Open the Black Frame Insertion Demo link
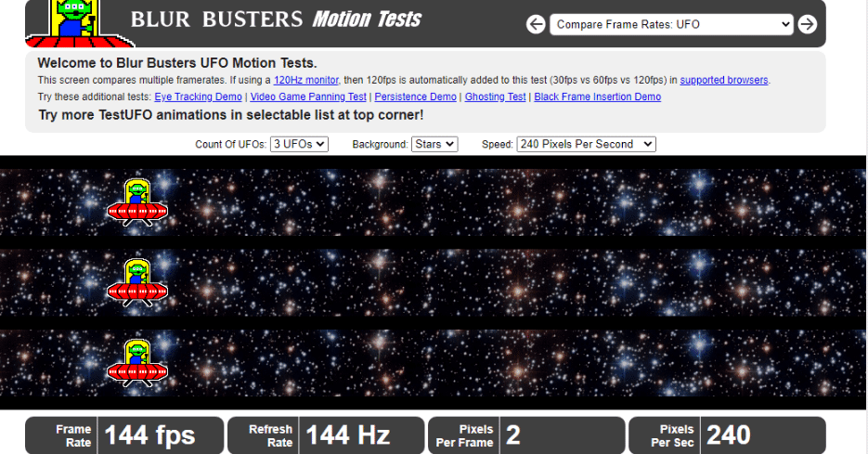The height and width of the screenshot is (454, 868). click(597, 97)
